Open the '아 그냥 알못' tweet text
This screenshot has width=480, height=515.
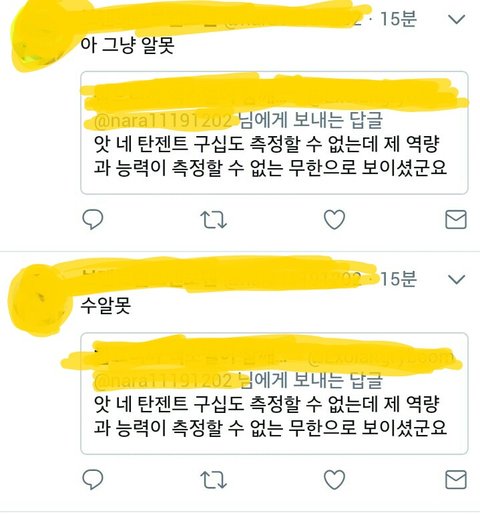[127, 46]
